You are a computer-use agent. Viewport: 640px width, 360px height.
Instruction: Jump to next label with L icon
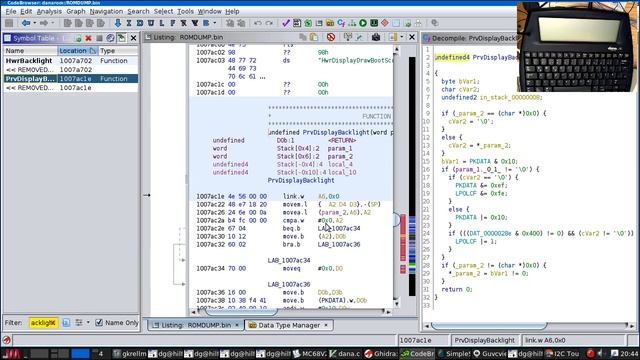pyautogui.click(x=162, y=23)
